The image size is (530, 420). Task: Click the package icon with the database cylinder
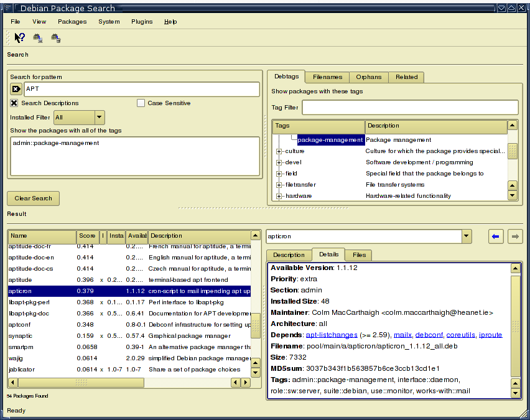click(x=55, y=38)
